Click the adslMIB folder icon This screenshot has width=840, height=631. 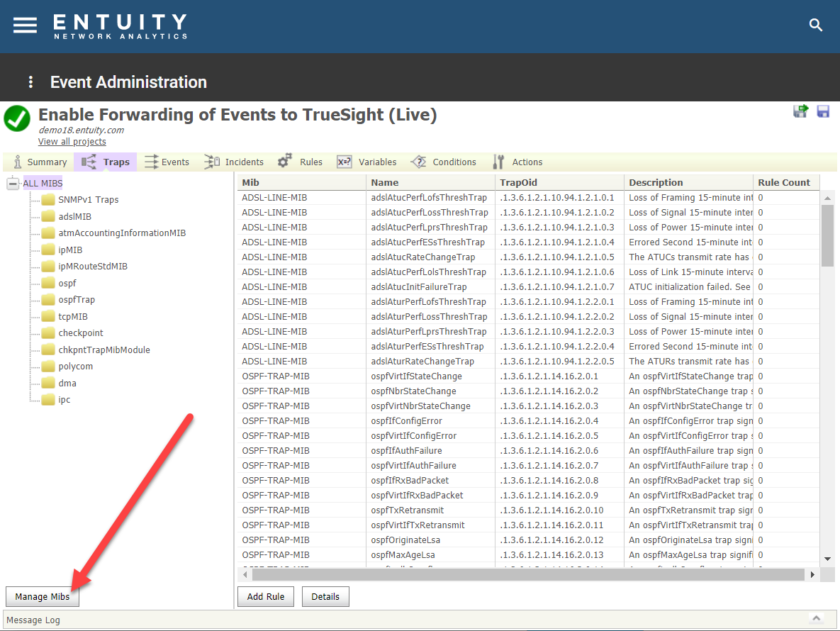(x=49, y=216)
